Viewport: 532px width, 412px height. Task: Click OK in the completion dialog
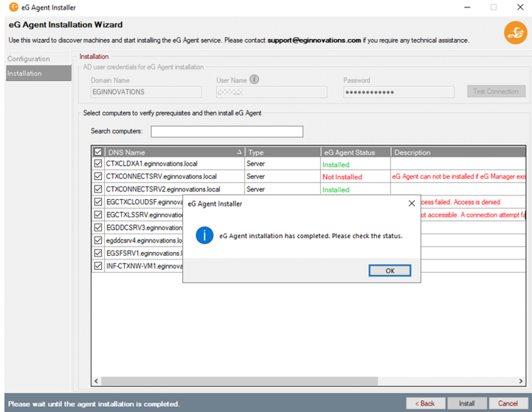(x=390, y=270)
